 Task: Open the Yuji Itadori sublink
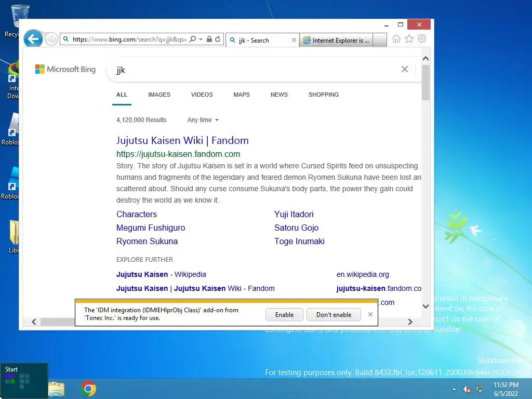294,215
